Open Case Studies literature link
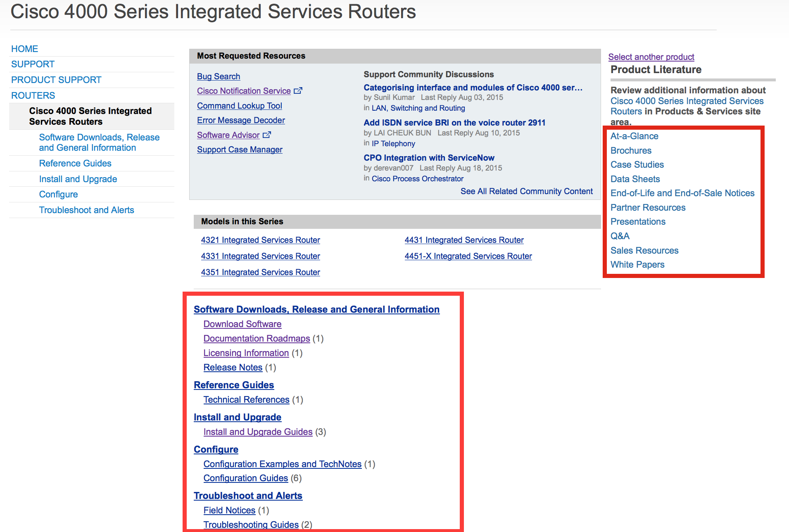This screenshot has height=532, width=789. point(637,165)
